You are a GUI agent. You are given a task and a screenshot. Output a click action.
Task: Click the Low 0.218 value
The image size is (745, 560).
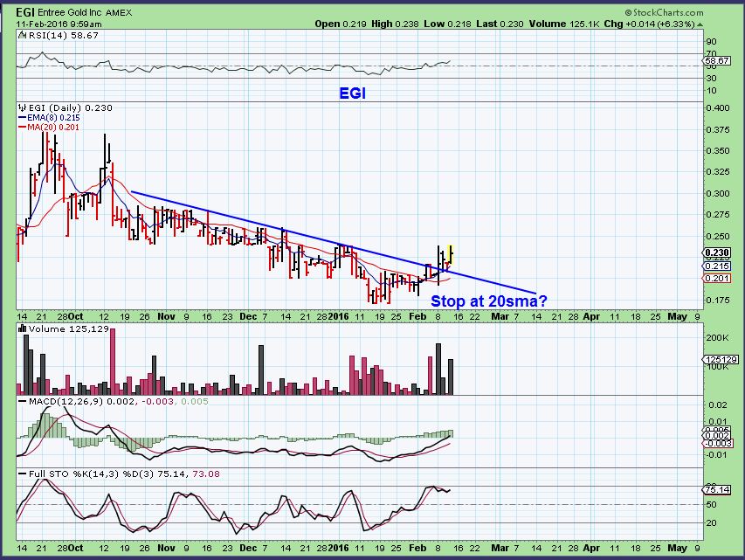(x=446, y=24)
